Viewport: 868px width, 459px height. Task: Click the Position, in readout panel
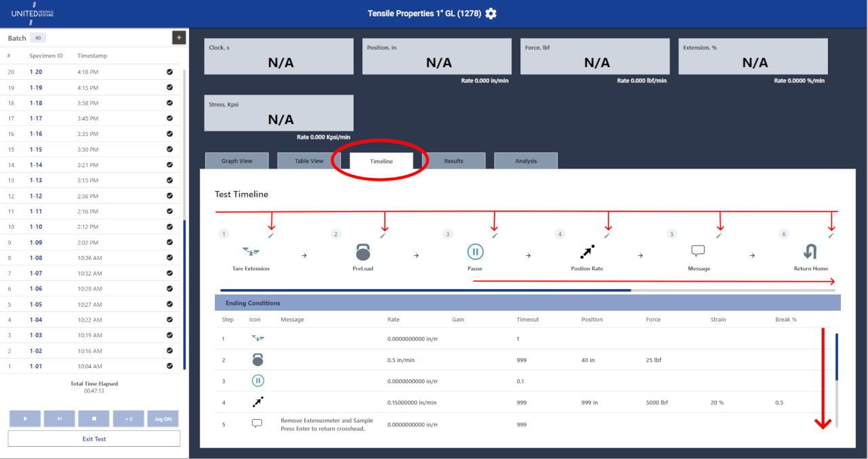click(x=437, y=56)
